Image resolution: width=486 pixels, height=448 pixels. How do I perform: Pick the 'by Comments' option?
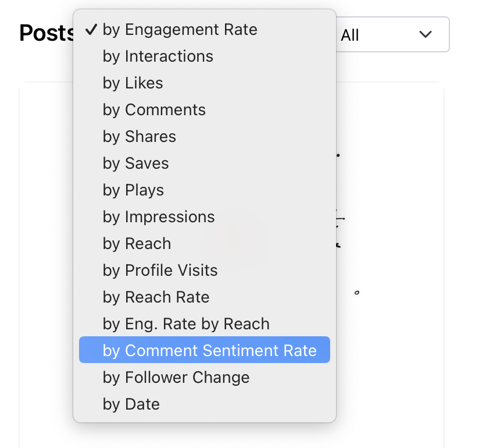(x=154, y=110)
